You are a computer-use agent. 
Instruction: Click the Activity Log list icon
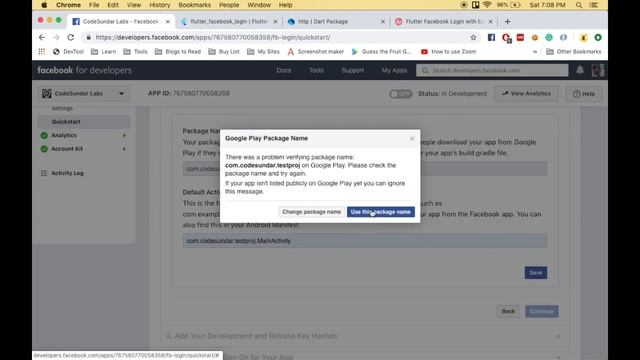[44, 173]
